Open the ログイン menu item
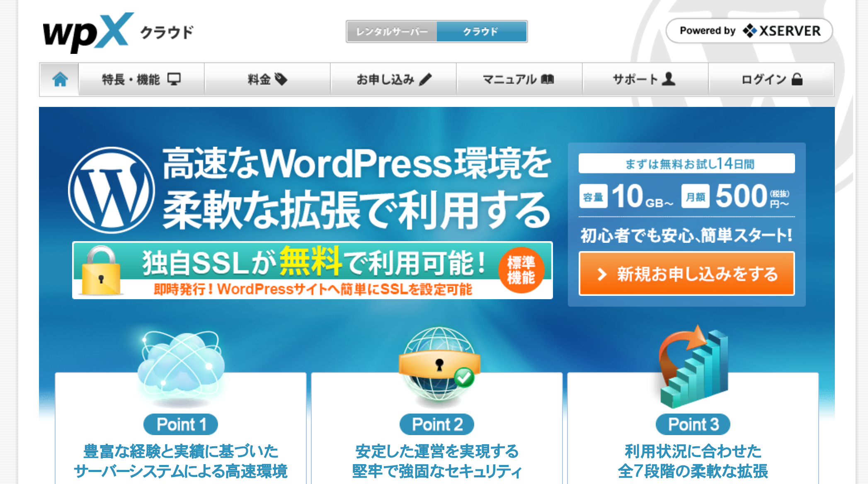The image size is (868, 484). point(771,79)
